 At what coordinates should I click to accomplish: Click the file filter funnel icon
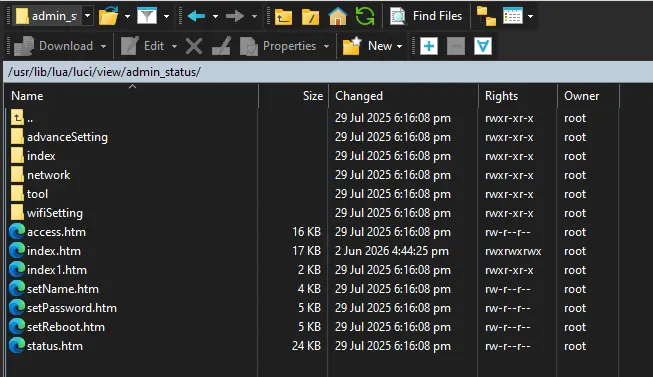[147, 16]
